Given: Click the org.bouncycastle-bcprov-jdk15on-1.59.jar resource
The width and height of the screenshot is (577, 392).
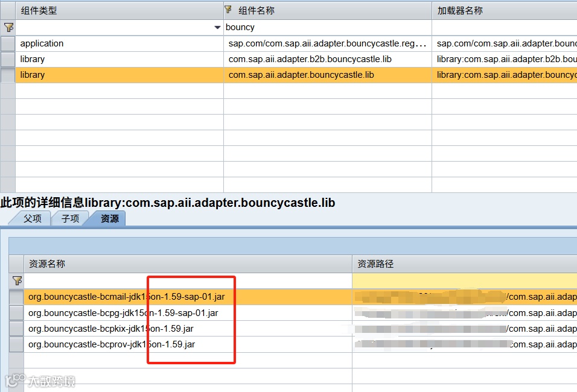Looking at the screenshot, I should tap(112, 344).
